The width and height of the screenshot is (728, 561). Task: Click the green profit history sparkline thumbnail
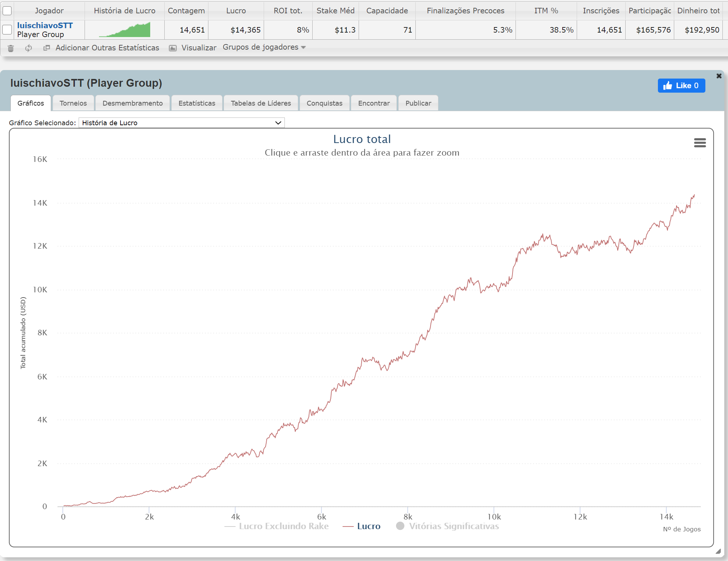tap(125, 30)
